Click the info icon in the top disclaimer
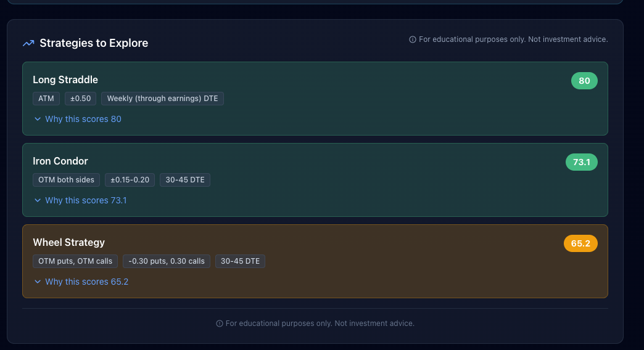 click(x=413, y=39)
